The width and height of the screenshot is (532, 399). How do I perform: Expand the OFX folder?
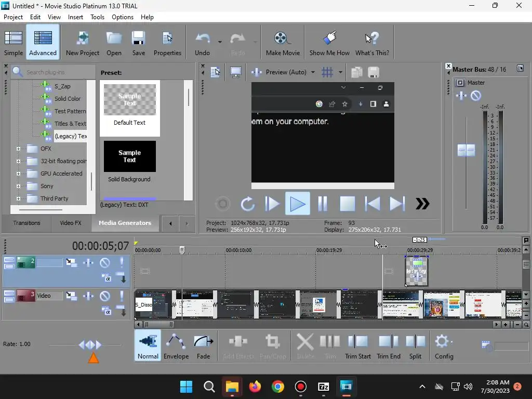[x=18, y=149]
